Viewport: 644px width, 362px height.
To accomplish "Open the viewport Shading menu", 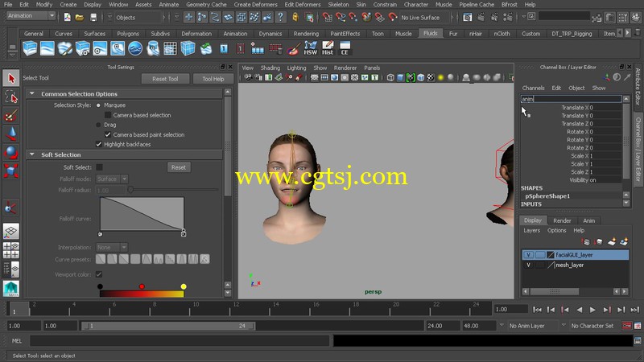I will 270,68.
